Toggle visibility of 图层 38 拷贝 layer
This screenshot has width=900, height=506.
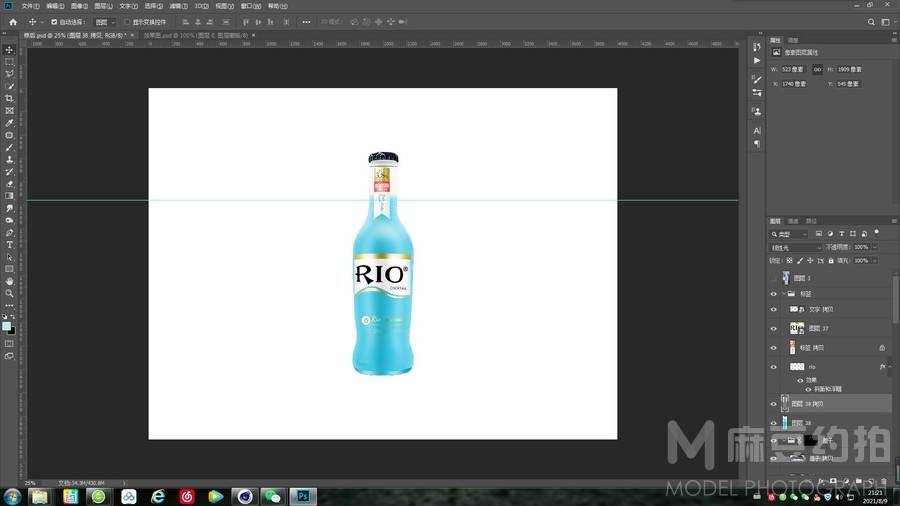pos(773,404)
